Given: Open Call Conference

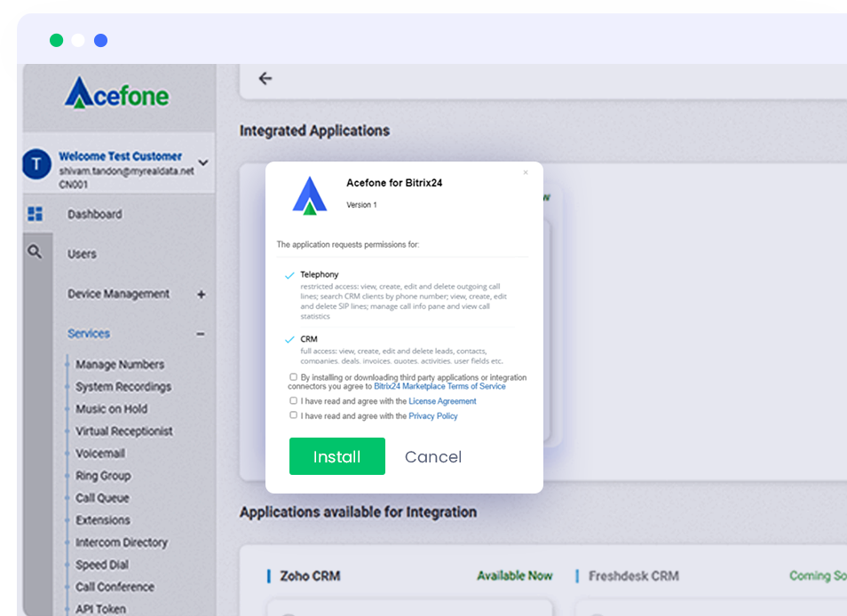Looking at the screenshot, I should pyautogui.click(x=115, y=587).
